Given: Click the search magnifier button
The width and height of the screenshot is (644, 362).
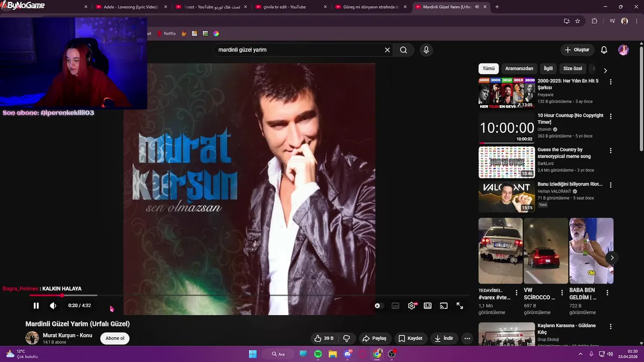Looking at the screenshot, I should point(404,50).
